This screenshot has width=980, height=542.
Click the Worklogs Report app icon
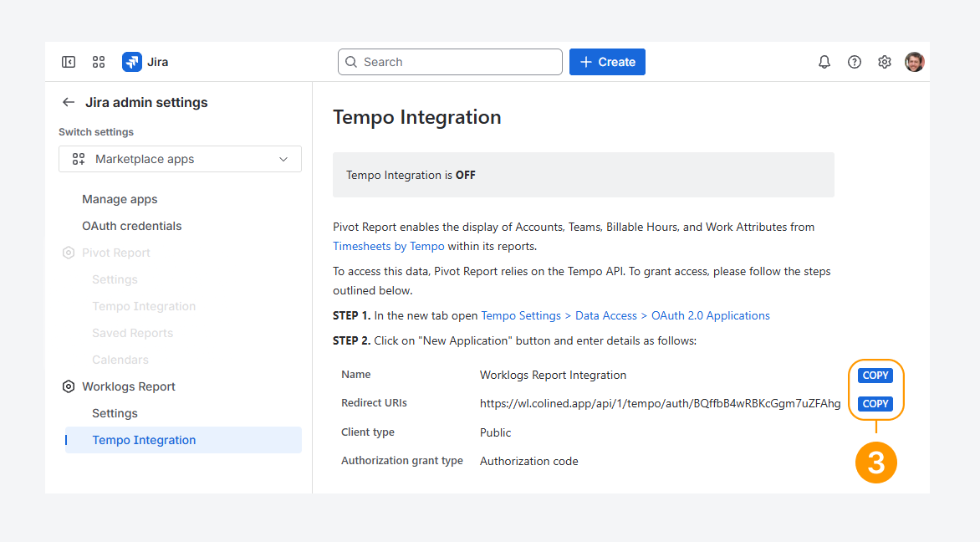68,386
